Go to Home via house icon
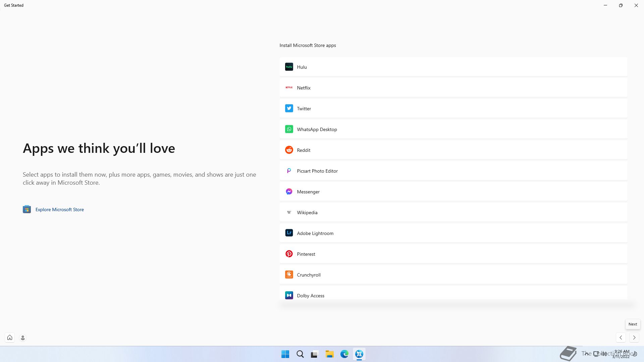The width and height of the screenshot is (644, 362). point(10,338)
